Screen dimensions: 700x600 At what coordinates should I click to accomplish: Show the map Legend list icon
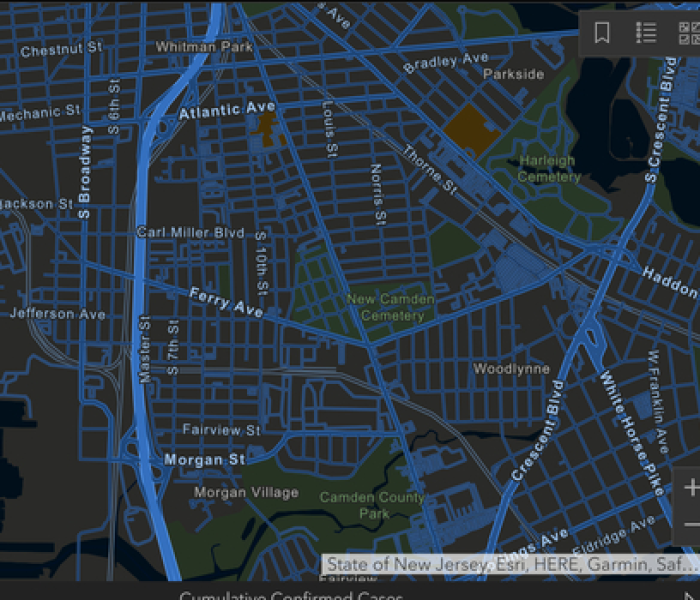tap(646, 33)
